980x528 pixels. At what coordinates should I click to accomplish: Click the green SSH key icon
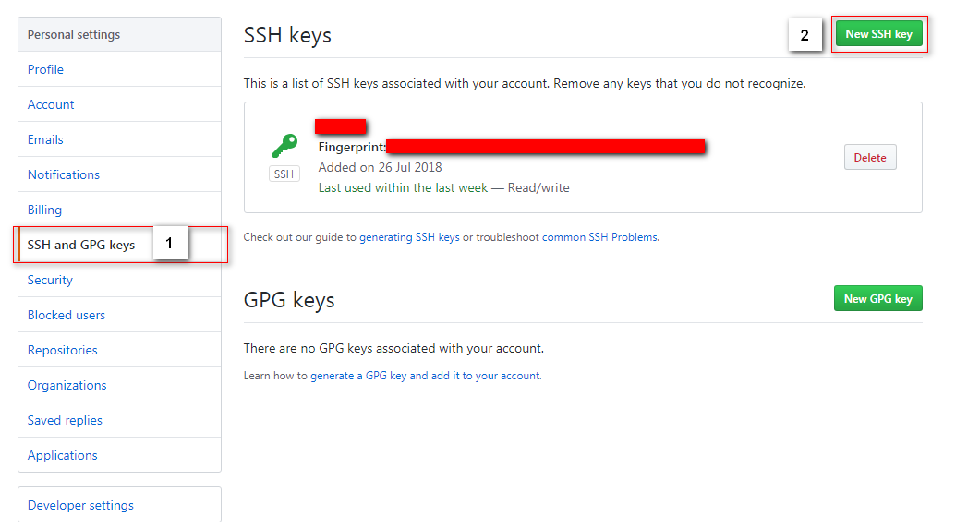coord(284,146)
